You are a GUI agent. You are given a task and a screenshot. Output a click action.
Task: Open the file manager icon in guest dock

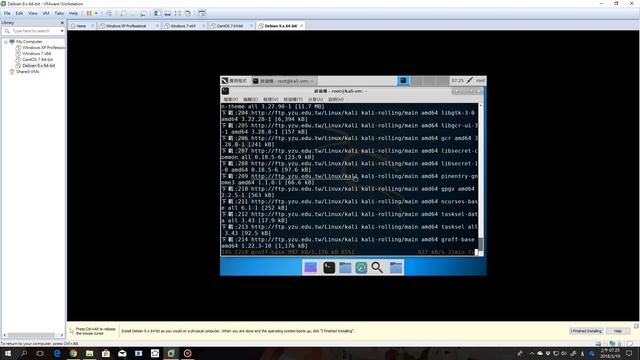pos(345,268)
